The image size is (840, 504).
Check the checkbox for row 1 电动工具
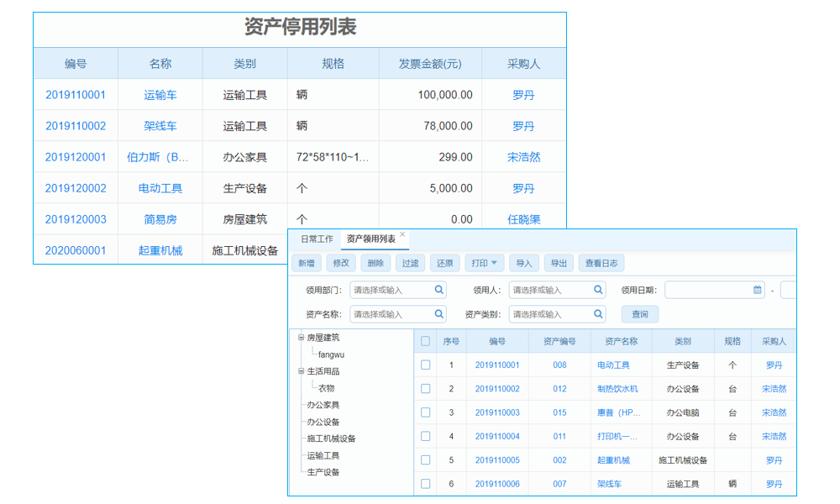coord(425,365)
